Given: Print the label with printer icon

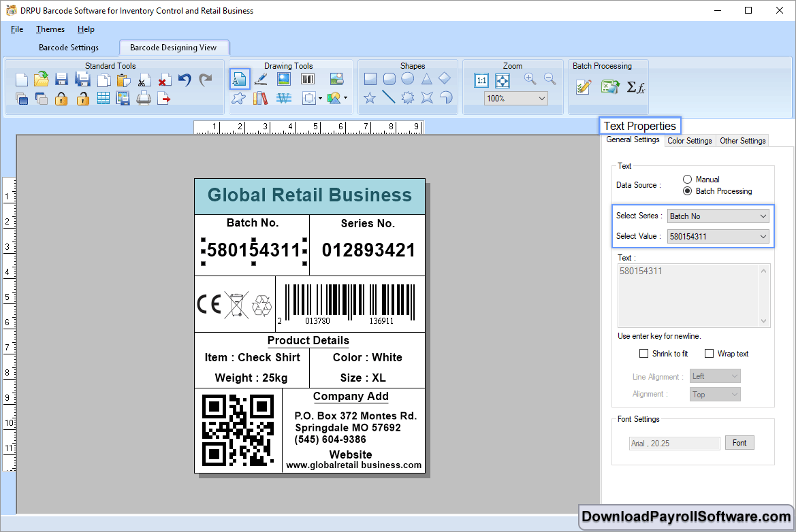Looking at the screenshot, I should point(144,98).
